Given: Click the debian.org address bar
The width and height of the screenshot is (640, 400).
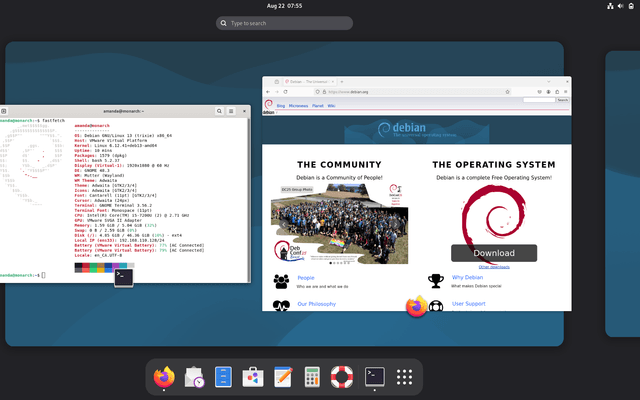Looking at the screenshot, I should point(412,92).
